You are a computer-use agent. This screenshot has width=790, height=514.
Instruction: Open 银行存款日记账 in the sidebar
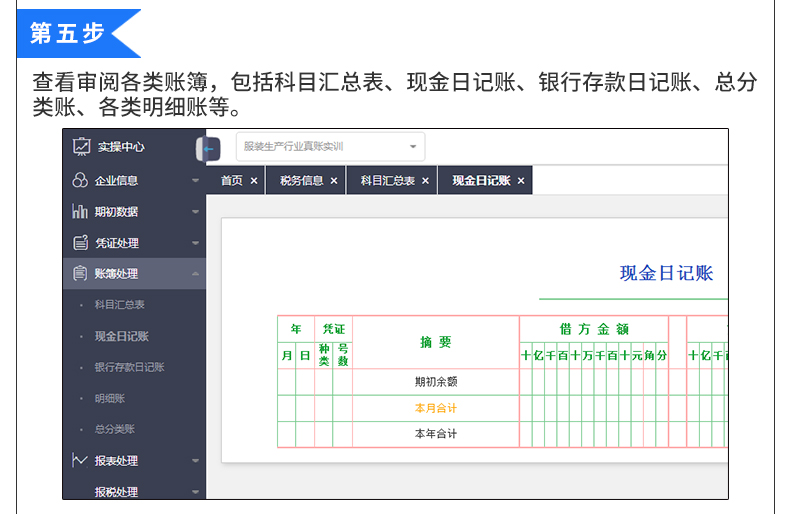[129, 367]
